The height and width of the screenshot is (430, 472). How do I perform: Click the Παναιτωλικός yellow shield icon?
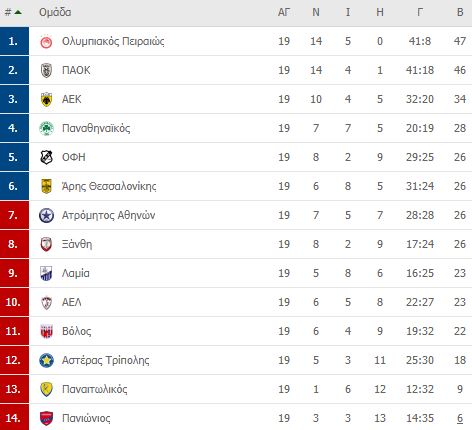coord(46,389)
